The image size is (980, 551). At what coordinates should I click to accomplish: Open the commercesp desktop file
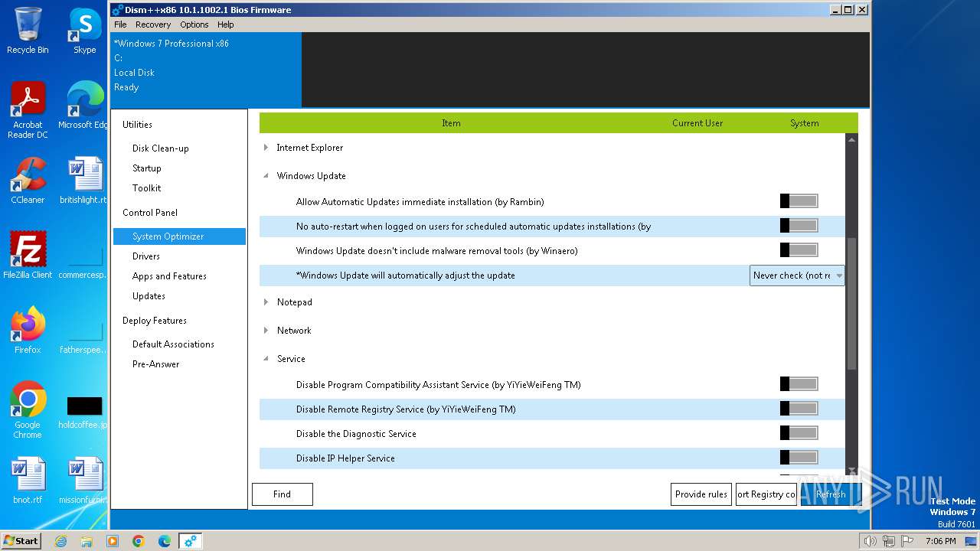[85, 260]
